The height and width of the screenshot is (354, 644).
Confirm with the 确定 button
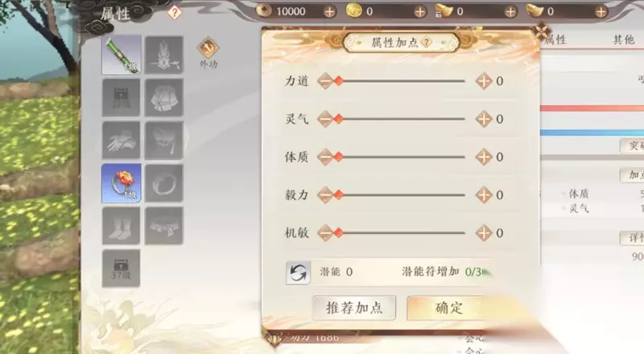pos(449,307)
